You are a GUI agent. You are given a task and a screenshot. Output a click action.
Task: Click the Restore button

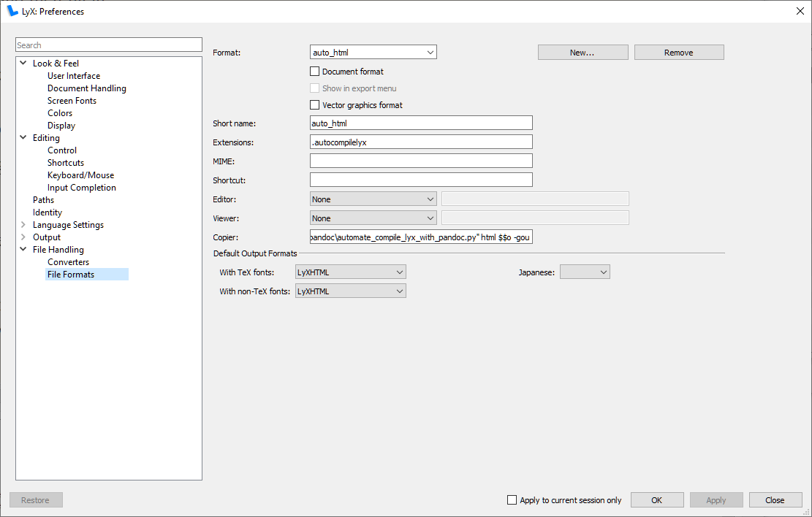[36, 500]
